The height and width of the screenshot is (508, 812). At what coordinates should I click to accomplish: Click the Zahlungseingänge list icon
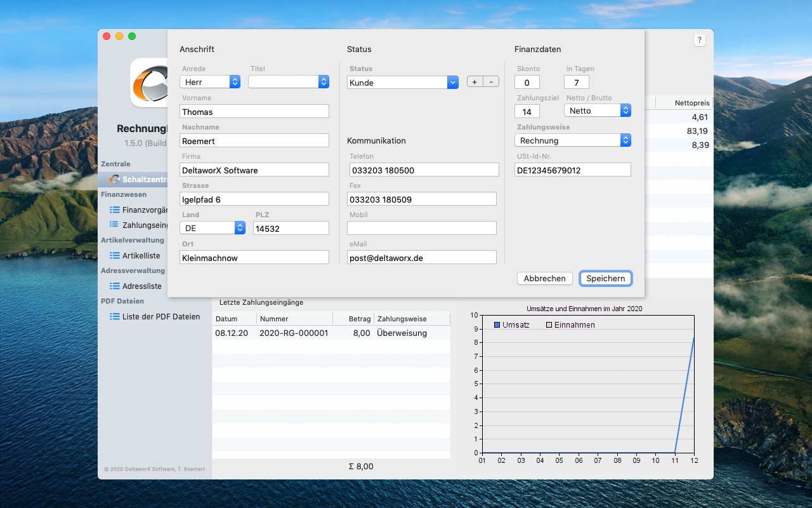(115, 225)
